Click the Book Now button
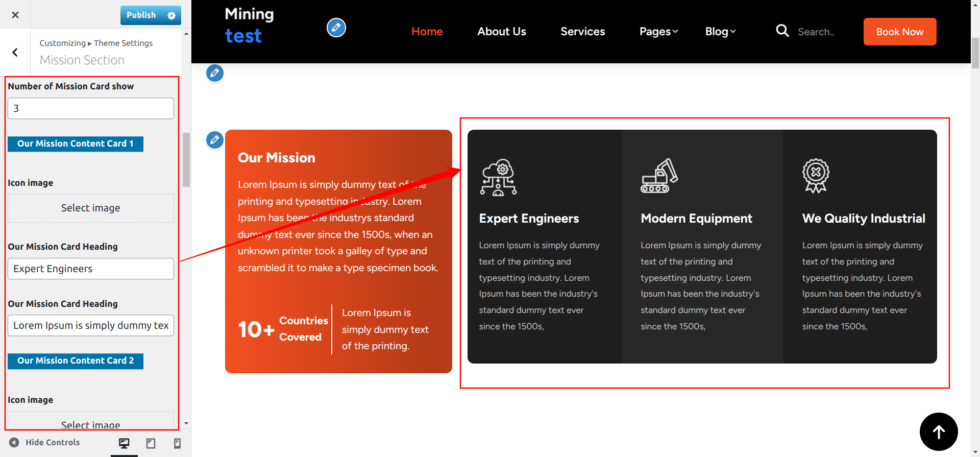 point(899,32)
